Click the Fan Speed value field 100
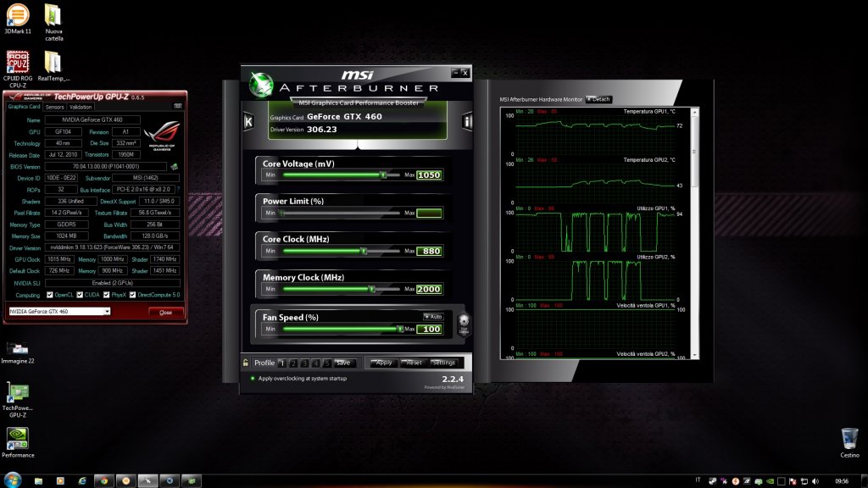The width and height of the screenshot is (868, 488). tap(429, 329)
